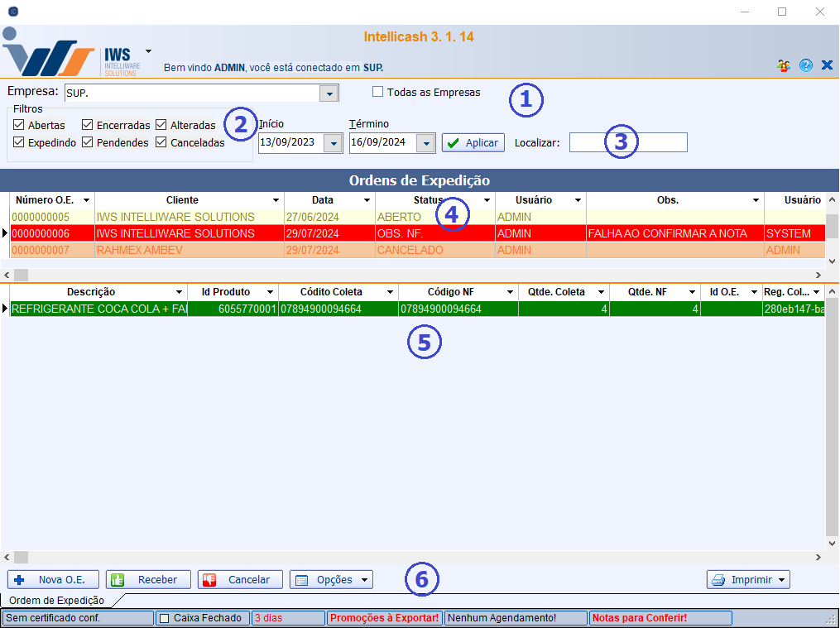Uncheck the Abertas filter
The image size is (840, 628).
[x=19, y=126]
